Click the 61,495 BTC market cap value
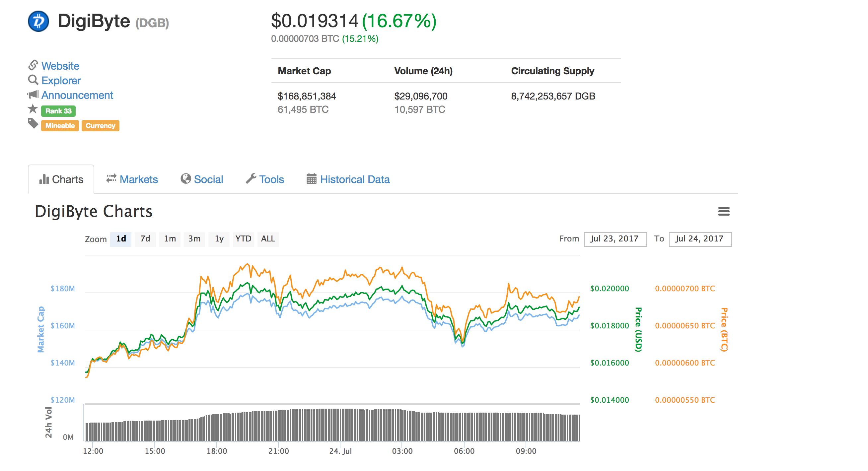Viewport: 868px width, 471px height. 303,109
